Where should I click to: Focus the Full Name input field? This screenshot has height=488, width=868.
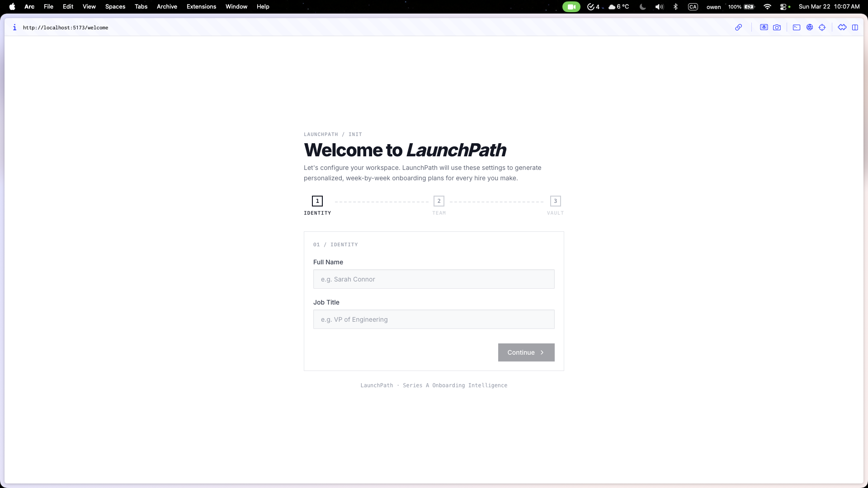click(x=434, y=279)
